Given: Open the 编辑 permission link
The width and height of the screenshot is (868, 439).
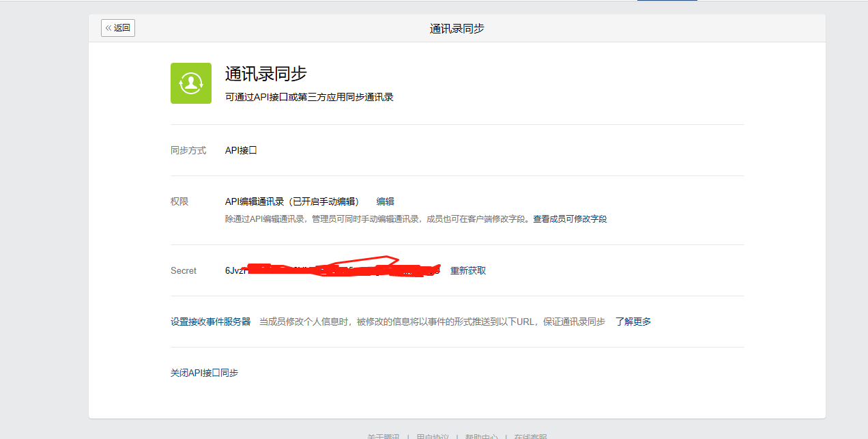Looking at the screenshot, I should (x=386, y=201).
